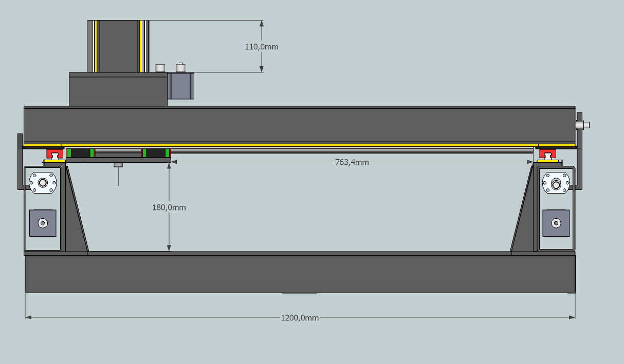This screenshot has height=364, width=624.
Task: Select the right round bearing flange
Action: pos(556,183)
